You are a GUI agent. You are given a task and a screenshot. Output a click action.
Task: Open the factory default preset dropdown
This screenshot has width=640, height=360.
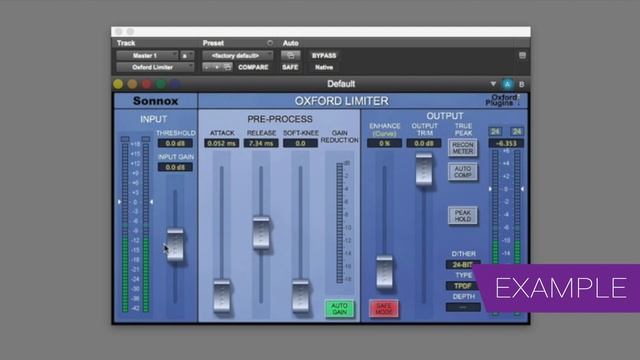238,56
